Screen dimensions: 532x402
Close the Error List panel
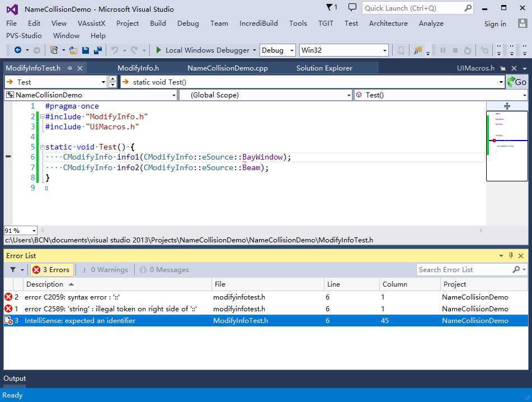click(x=521, y=256)
